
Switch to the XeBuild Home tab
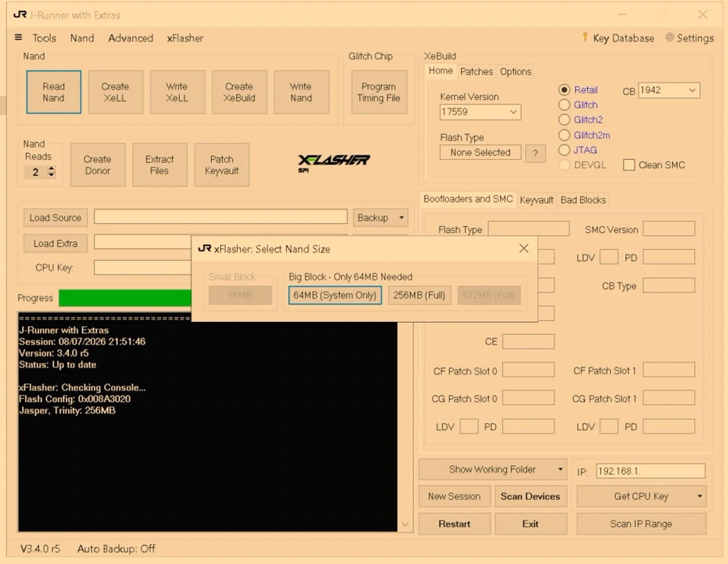tap(440, 71)
